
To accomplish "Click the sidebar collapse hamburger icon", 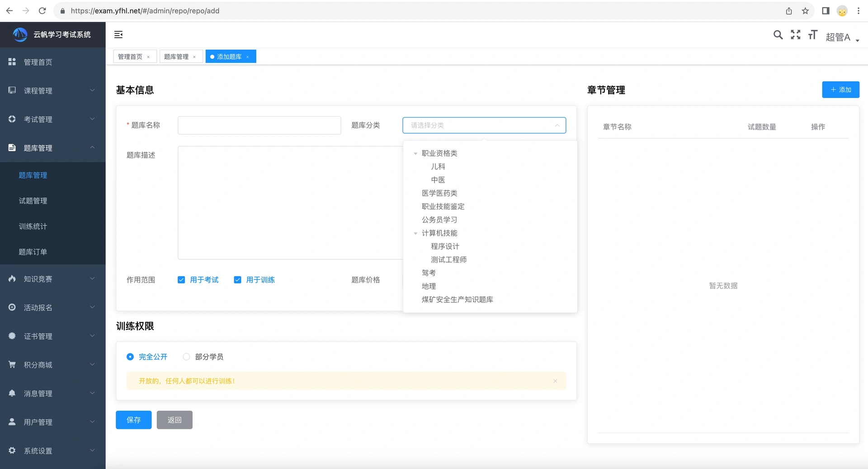I will pos(118,35).
